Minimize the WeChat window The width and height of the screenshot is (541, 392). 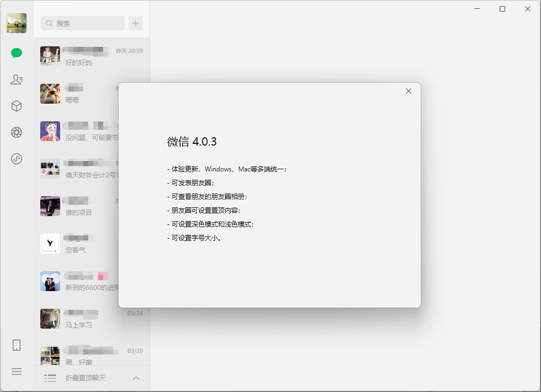(477, 9)
